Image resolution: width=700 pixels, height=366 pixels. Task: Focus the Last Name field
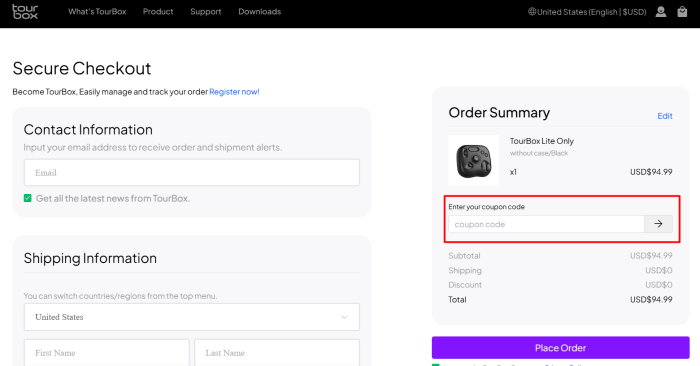point(277,353)
